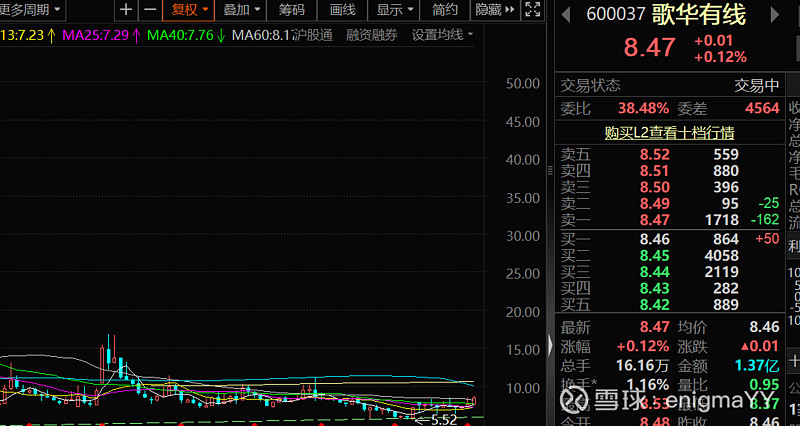Click stock name 歌华有线
The height and width of the screenshot is (426, 800).
coord(698,15)
